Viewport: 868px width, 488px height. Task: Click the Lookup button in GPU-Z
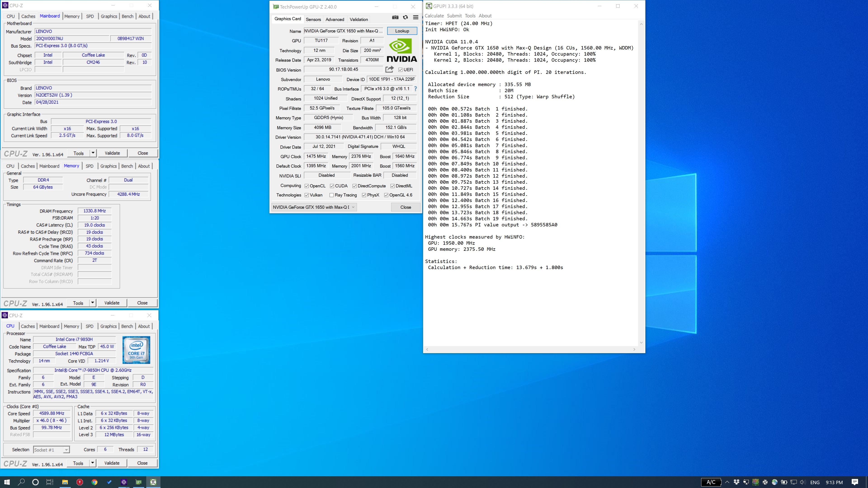[x=402, y=31]
